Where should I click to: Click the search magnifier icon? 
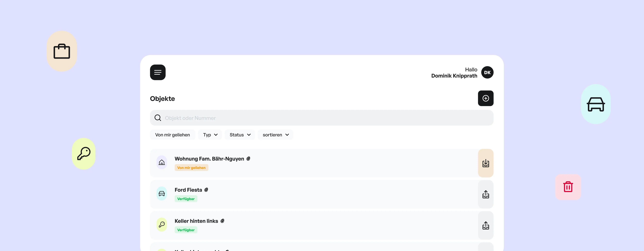(x=158, y=118)
